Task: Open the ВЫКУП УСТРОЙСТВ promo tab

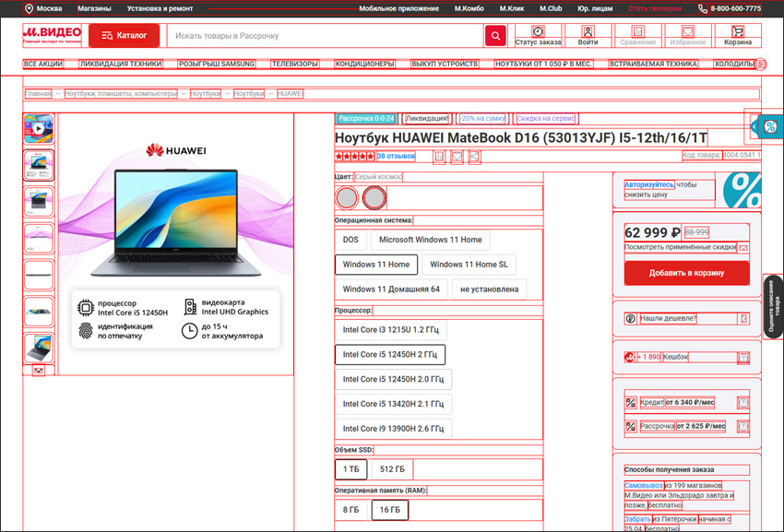Action: coord(445,64)
